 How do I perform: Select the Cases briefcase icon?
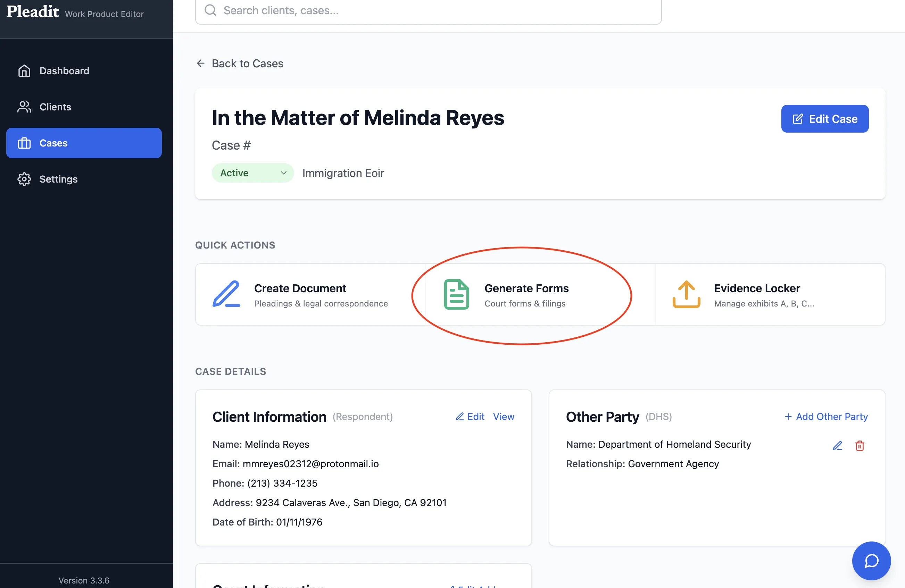click(x=24, y=143)
